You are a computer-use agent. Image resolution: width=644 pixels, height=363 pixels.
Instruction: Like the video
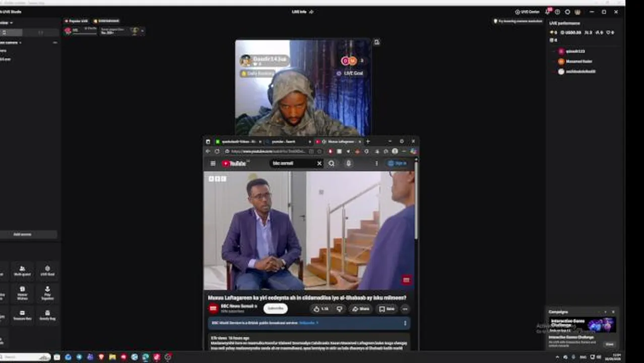320,309
